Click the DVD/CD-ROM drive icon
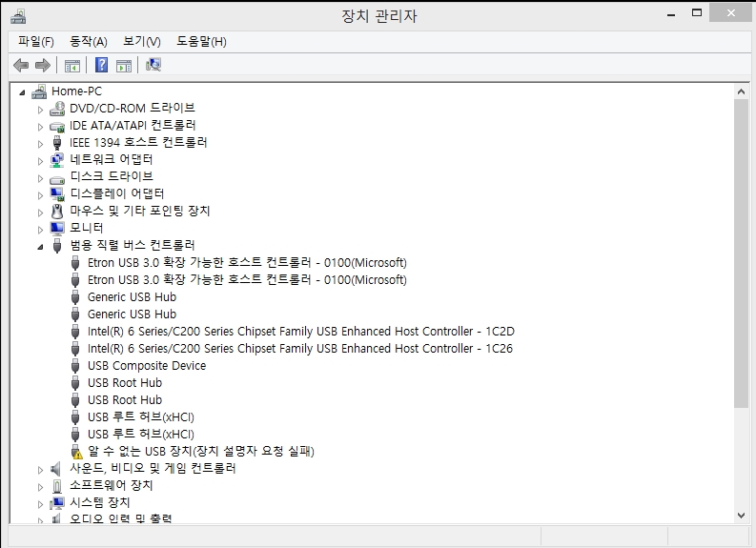Screen dimensions: 756x548 tap(57, 109)
